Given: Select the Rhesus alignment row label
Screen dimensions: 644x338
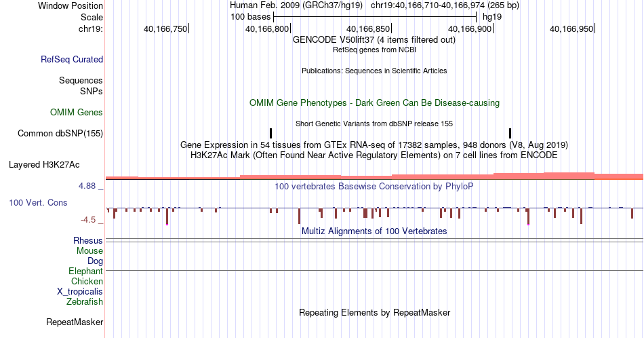Looking at the screenshot, I should [x=88, y=240].
